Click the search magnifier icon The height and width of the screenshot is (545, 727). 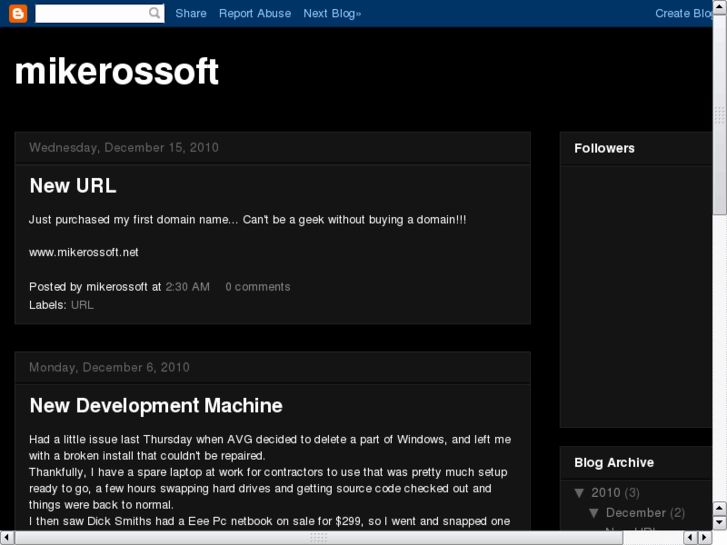[155, 13]
